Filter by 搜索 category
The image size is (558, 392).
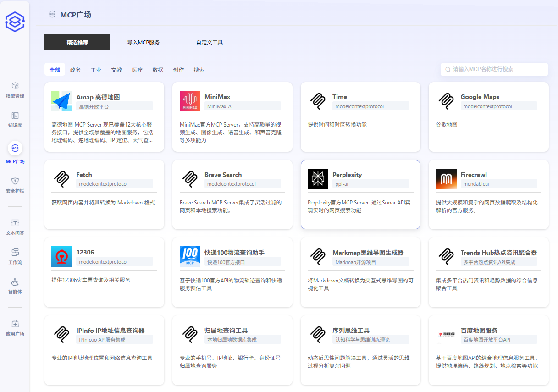[x=199, y=70]
